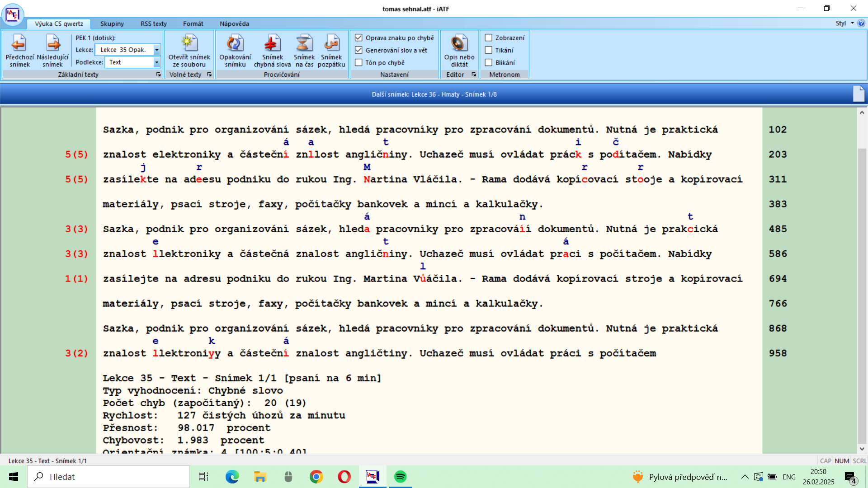Click the Následující snímek icon
The height and width of the screenshot is (488, 868).
(x=53, y=44)
